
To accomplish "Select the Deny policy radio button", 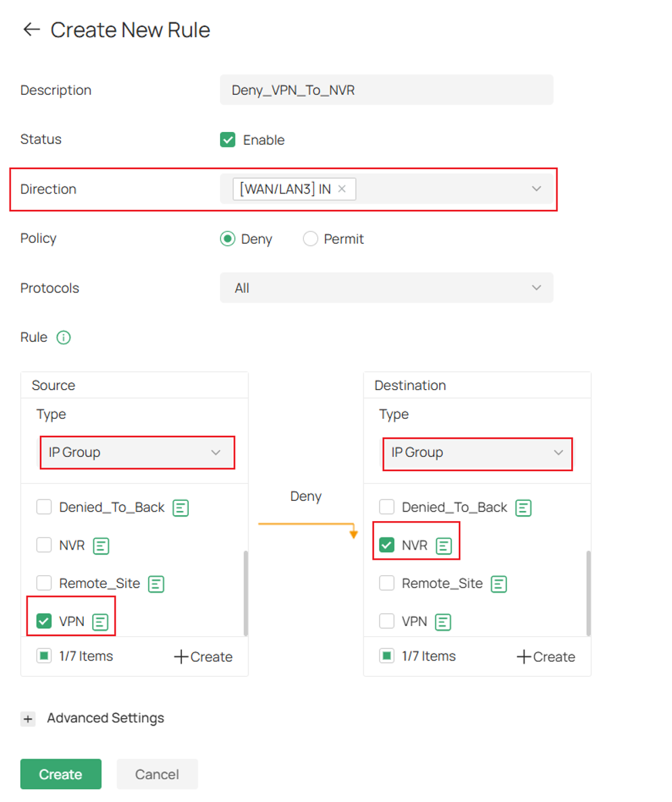I will click(x=227, y=239).
